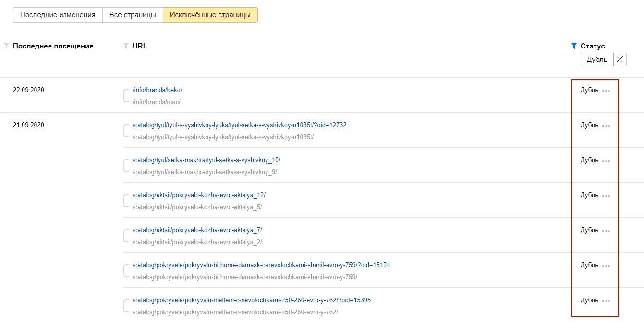The height and width of the screenshot is (322, 644).
Task: Open three-dot menu for /info/brands/beko/ row
Action: 606,91
